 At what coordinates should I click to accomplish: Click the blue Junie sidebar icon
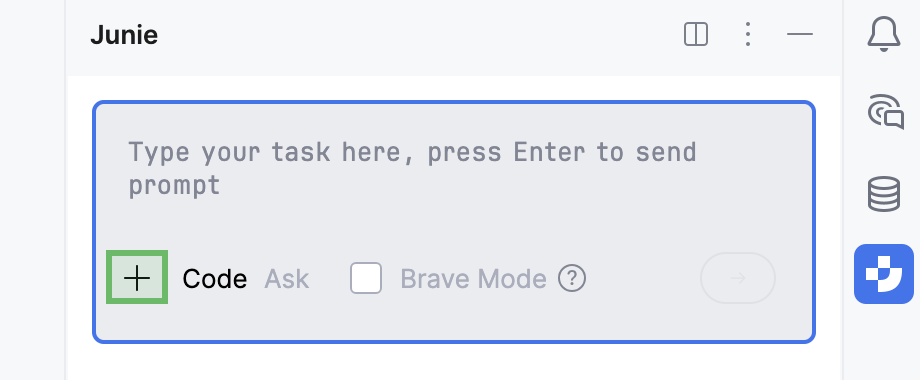point(884,274)
